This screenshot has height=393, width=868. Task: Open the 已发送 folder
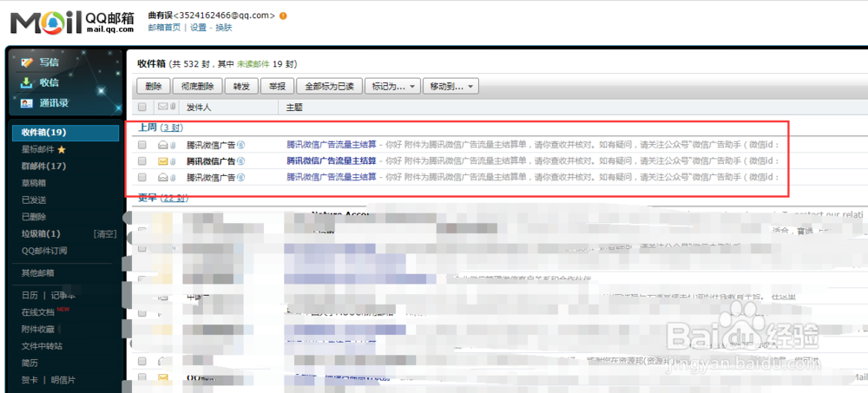click(34, 200)
